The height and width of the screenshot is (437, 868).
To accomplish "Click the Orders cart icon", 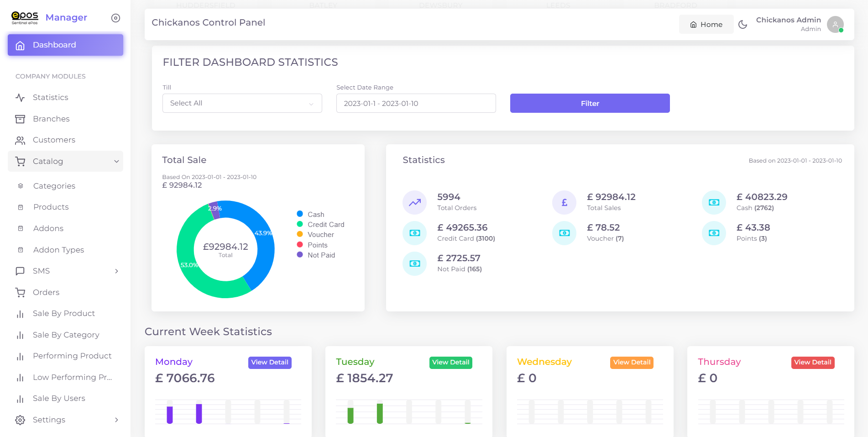I will pos(20,292).
